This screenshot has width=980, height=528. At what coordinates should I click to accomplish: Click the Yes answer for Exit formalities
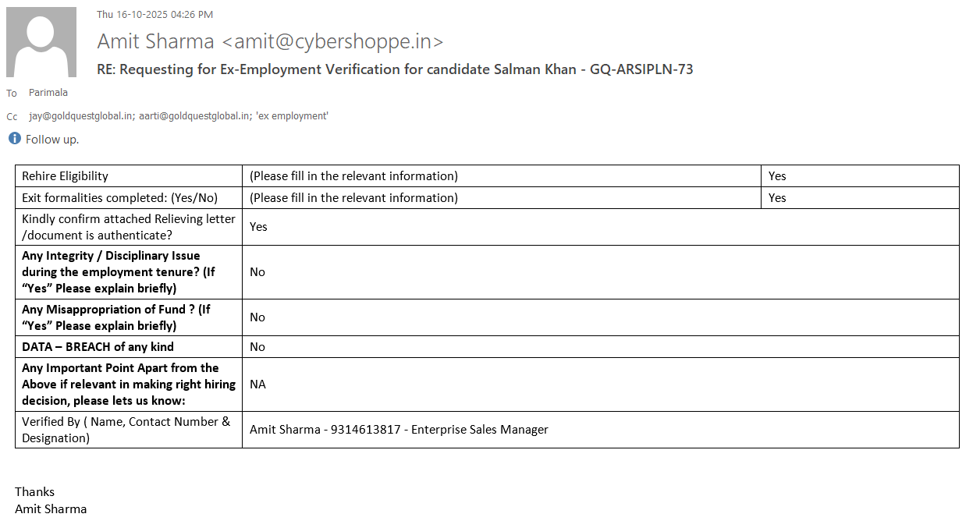point(777,198)
